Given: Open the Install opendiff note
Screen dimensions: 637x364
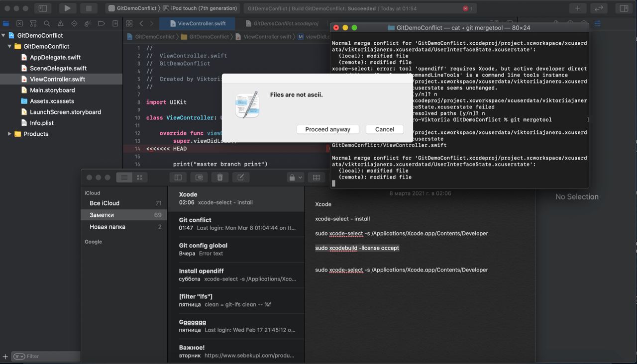Looking at the screenshot, I should click(236, 275).
